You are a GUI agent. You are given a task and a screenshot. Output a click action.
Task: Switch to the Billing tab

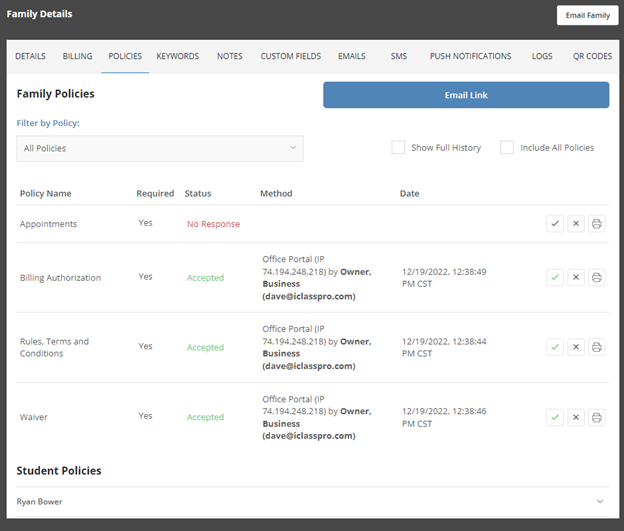[x=77, y=56]
